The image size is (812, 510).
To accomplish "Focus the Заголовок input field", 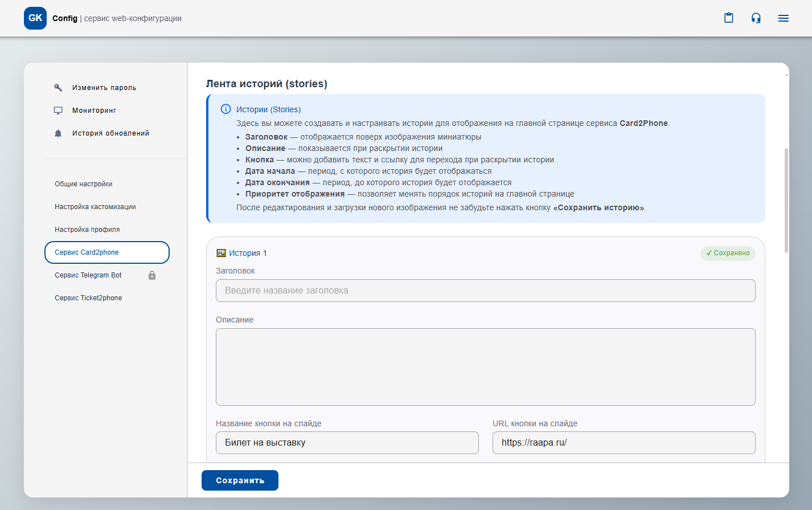I will point(485,291).
